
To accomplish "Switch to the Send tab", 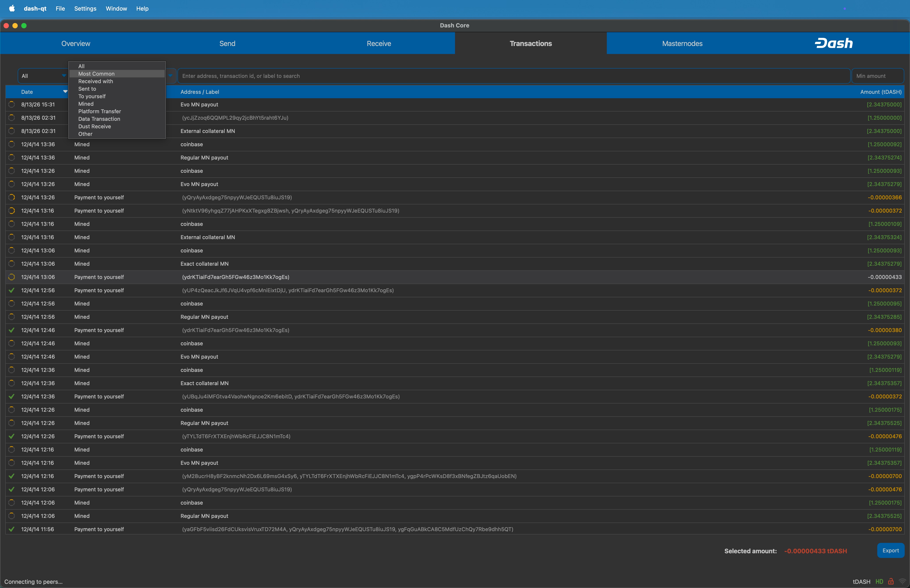I will [227, 43].
